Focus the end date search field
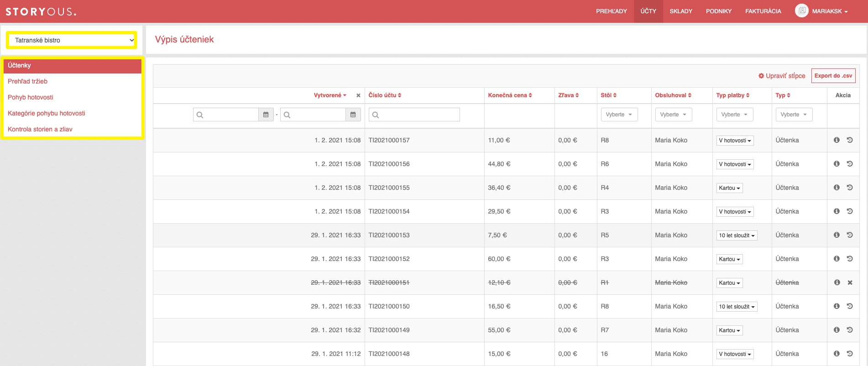This screenshot has width=868, height=366. click(x=313, y=115)
